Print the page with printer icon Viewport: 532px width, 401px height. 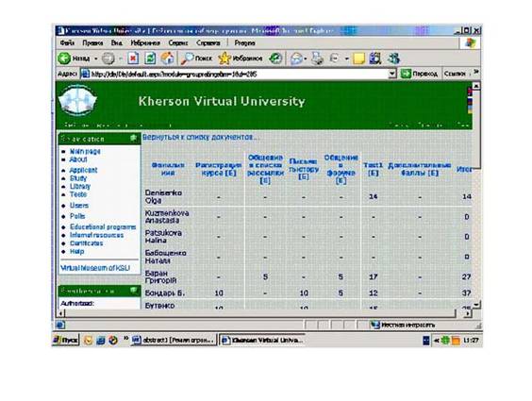point(318,58)
